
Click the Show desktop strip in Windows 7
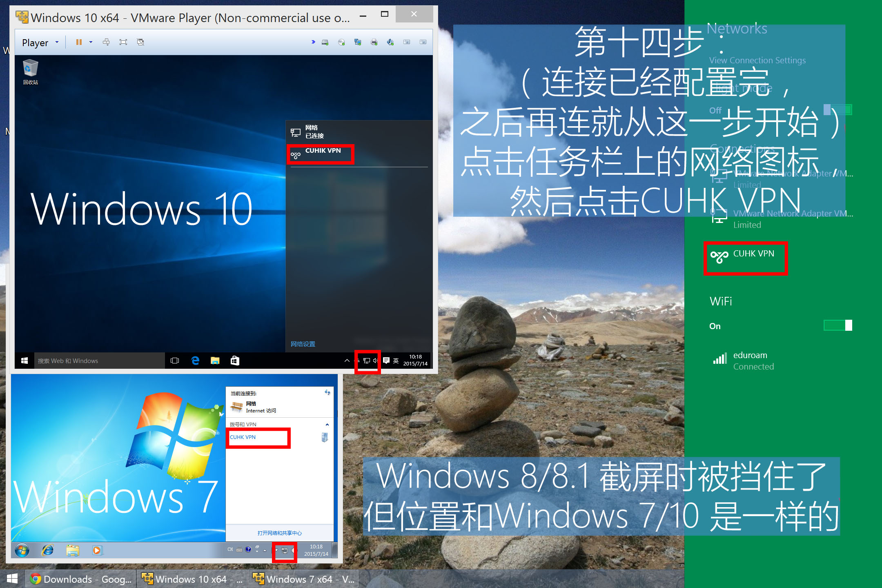click(x=335, y=550)
